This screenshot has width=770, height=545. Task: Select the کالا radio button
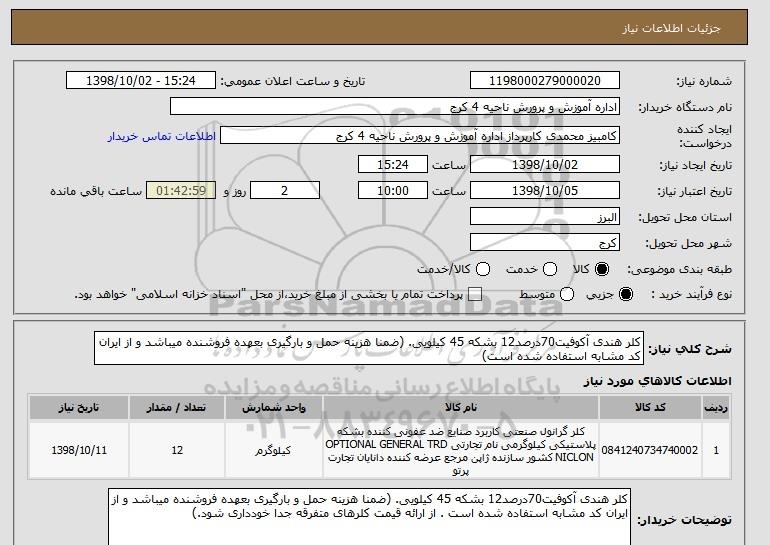602,269
